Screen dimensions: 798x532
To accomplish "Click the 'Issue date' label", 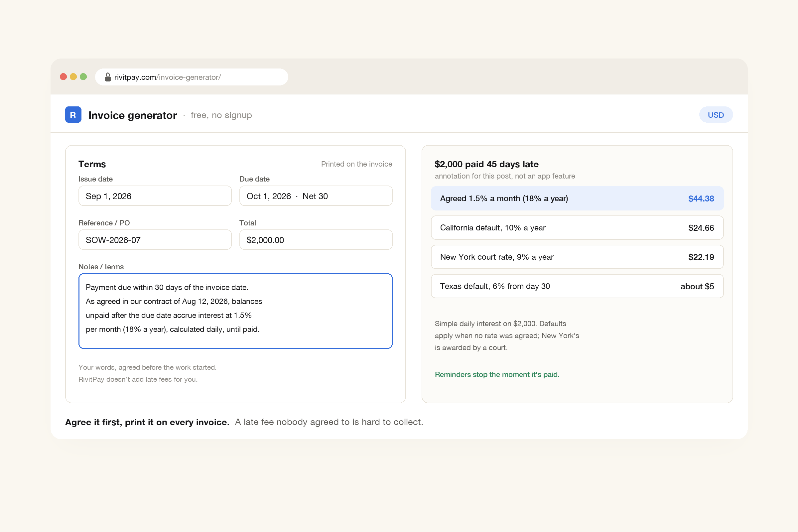I will [95, 179].
